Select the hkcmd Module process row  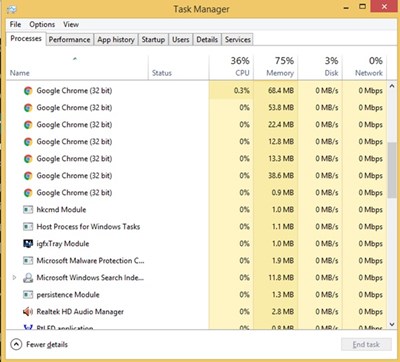[x=197, y=210]
